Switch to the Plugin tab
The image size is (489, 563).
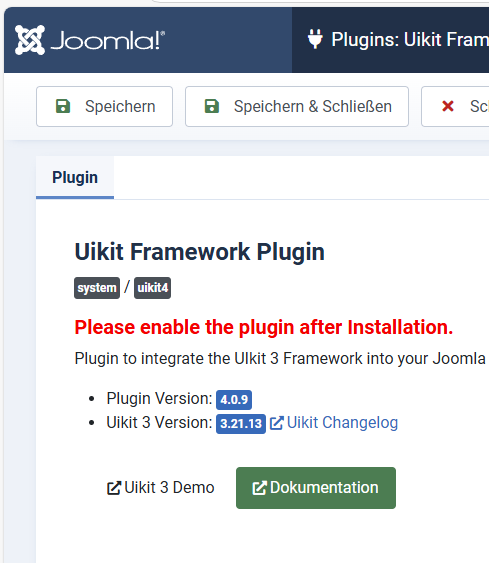click(x=75, y=177)
